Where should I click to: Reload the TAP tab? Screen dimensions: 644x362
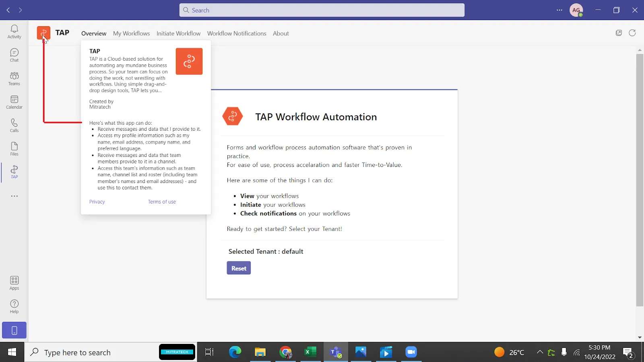pos(632,33)
